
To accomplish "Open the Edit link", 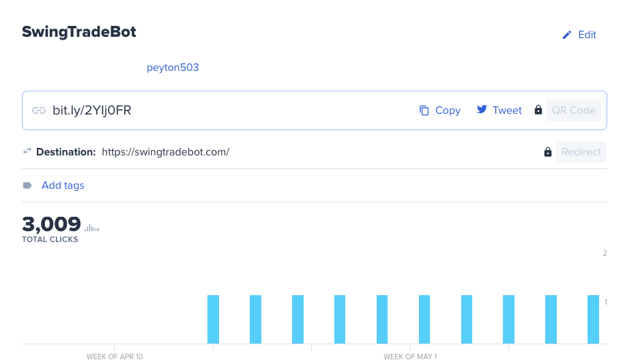I will [587, 35].
